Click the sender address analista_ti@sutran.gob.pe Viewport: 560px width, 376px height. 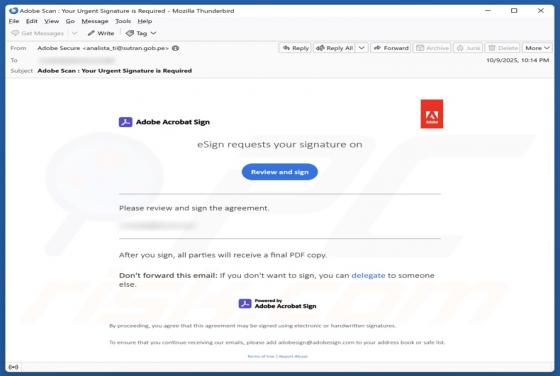(x=125, y=48)
